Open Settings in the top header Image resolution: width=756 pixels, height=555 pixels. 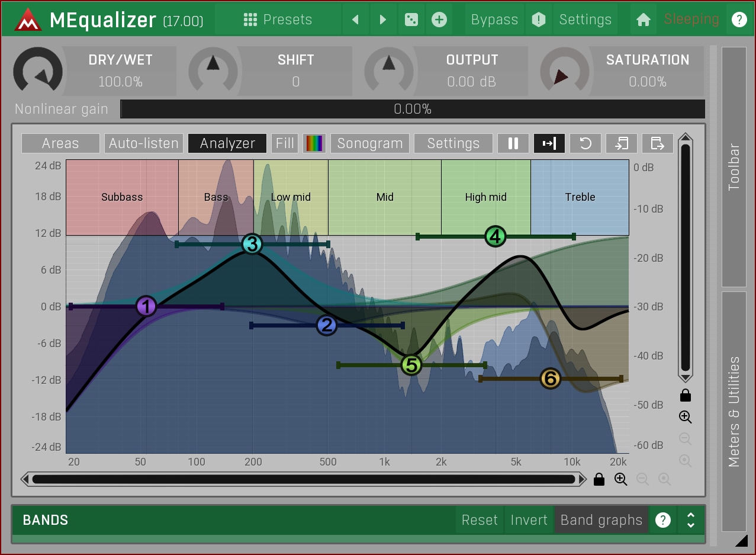pos(585,20)
